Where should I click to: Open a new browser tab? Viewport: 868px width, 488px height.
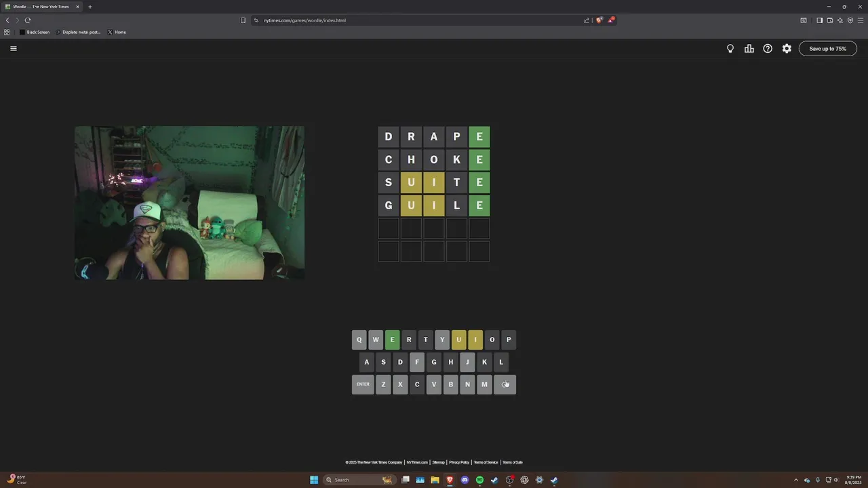point(90,7)
